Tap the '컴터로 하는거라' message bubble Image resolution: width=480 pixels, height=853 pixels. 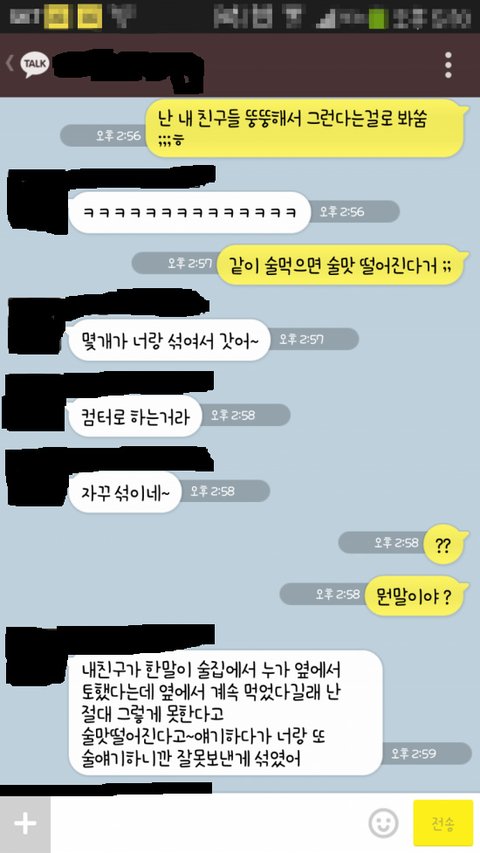click(135, 417)
